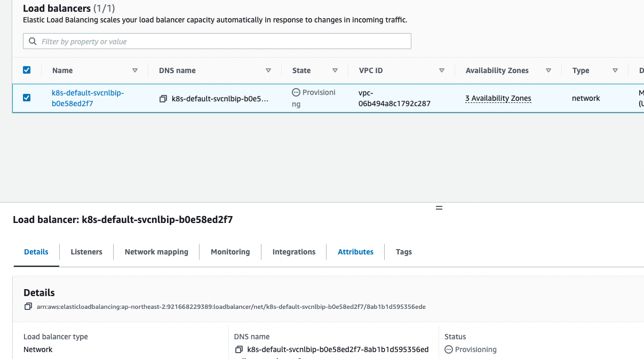Click the 3 Availability Zones link
Image resolution: width=644 pixels, height=359 pixels.
tap(498, 98)
